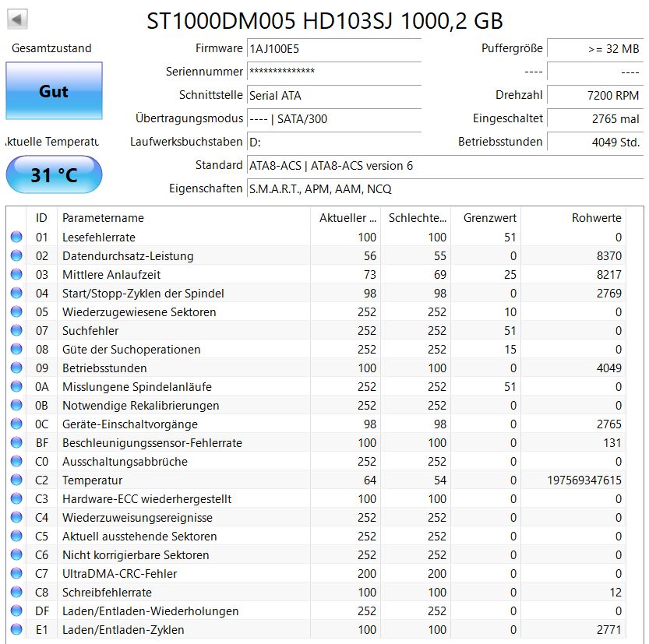Click raw value 8217 of Mittlere Anlaufzeit

click(x=608, y=275)
